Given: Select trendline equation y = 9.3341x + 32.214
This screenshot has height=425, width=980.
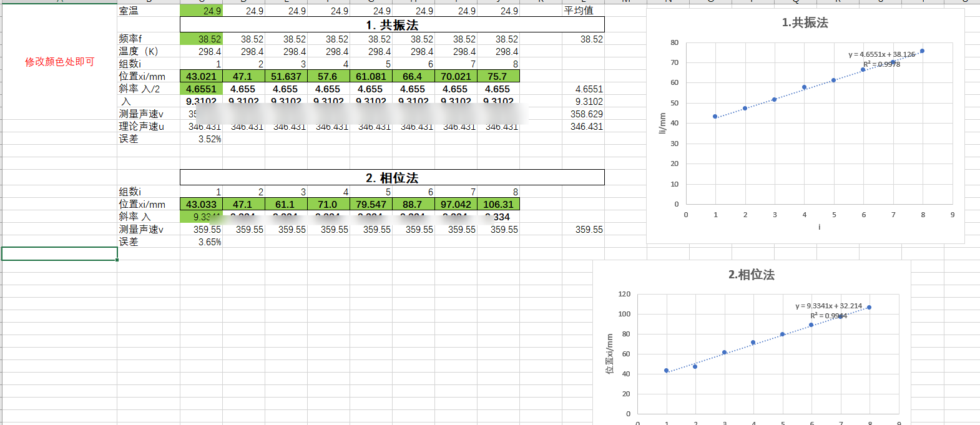Looking at the screenshot, I should 828,306.
